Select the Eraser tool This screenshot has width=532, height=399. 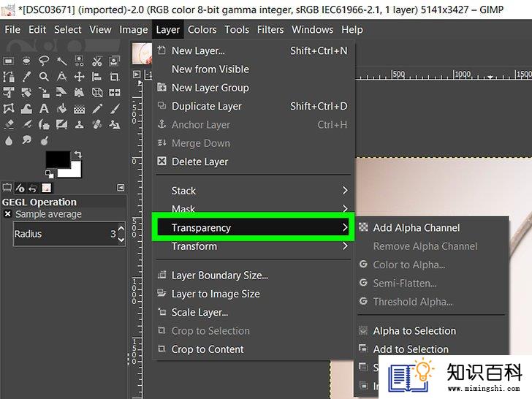coord(9,124)
